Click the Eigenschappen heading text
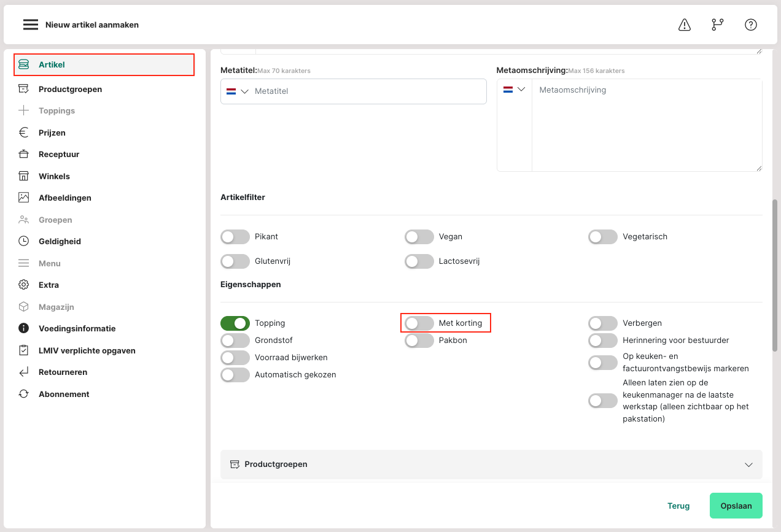 click(251, 285)
